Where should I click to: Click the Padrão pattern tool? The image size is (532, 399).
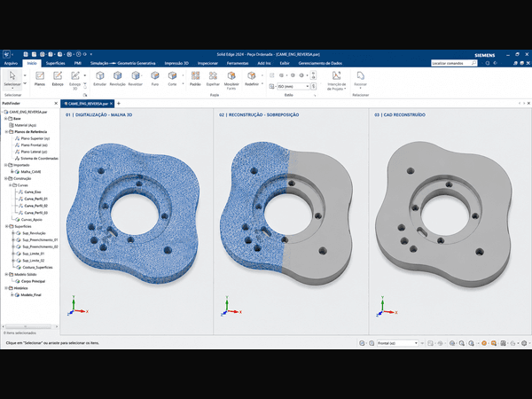(195, 78)
